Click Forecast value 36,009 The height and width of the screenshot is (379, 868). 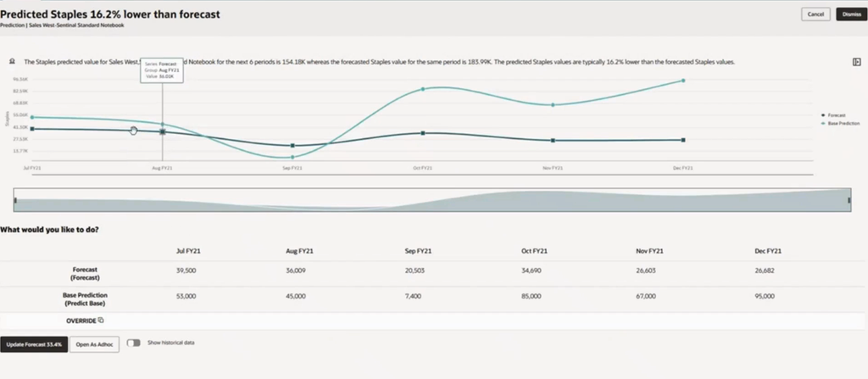(x=296, y=271)
